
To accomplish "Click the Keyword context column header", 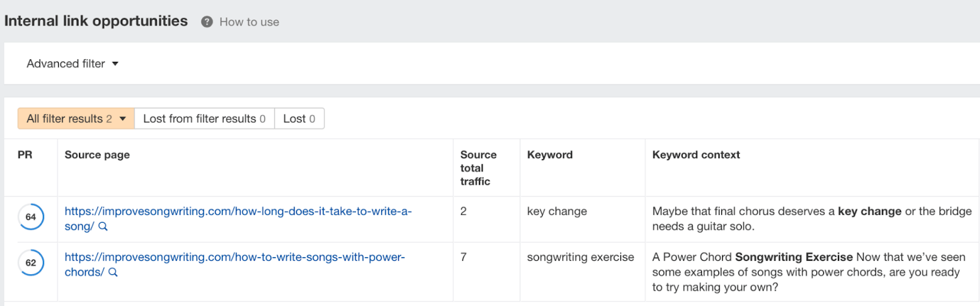I will point(696,155).
